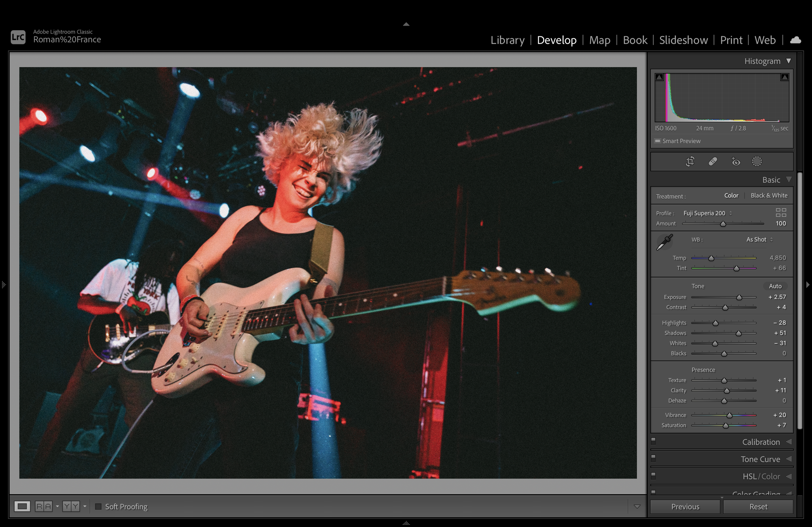Image resolution: width=812 pixels, height=527 pixels.
Task: Click the cloud sync status icon
Action: click(795, 40)
